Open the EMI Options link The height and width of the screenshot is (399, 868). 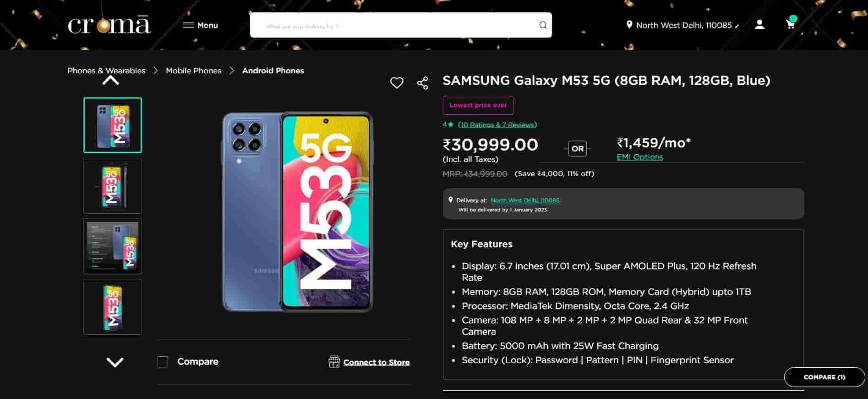(x=639, y=157)
